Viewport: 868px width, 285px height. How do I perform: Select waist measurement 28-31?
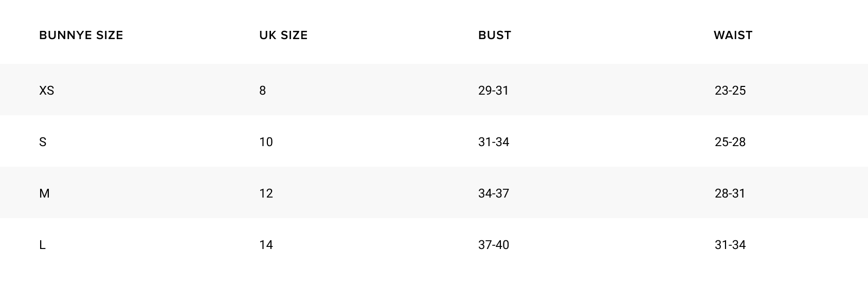(x=730, y=193)
